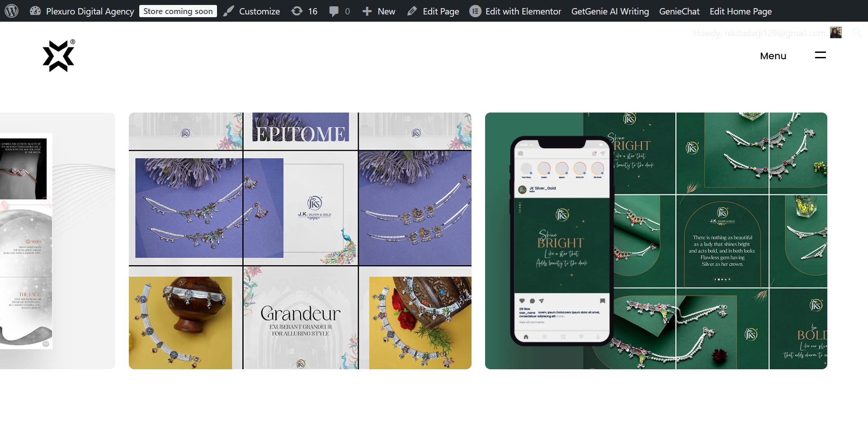Click the Edit Page pencil icon
This screenshot has height=428, width=868.
[412, 11]
